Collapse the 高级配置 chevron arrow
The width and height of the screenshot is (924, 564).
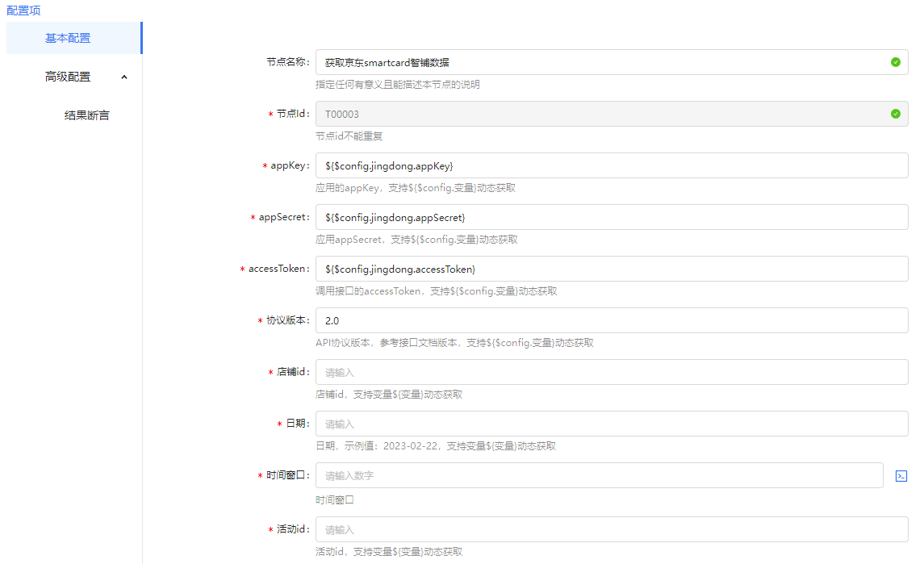tap(123, 77)
